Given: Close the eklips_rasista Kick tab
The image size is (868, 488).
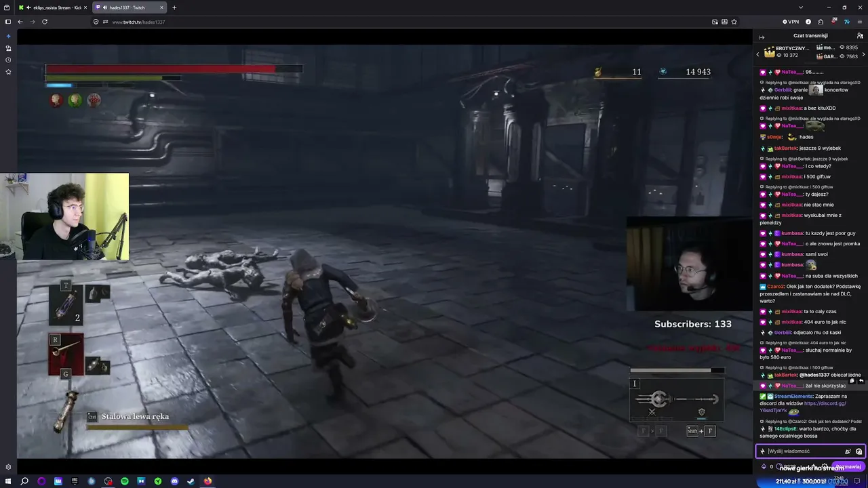Looking at the screenshot, I should (85, 7).
